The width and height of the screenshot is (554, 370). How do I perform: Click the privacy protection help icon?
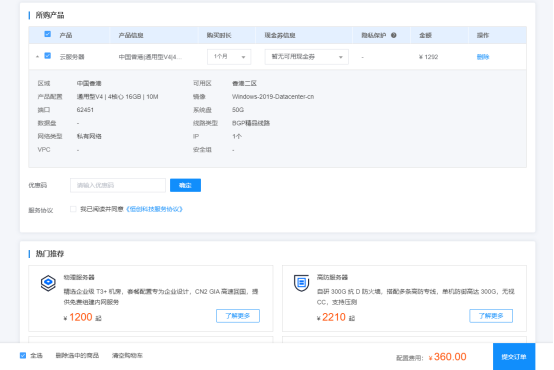coord(394,35)
